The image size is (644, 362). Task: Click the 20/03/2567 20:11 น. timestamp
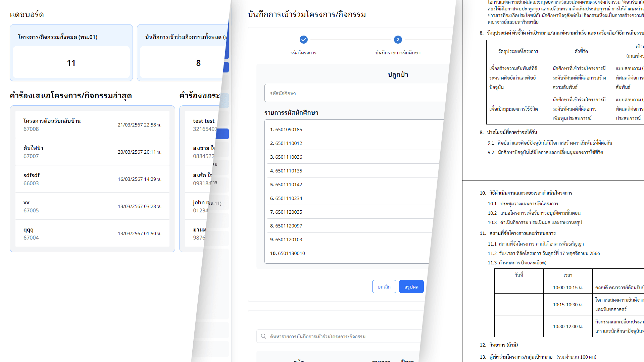(x=140, y=152)
